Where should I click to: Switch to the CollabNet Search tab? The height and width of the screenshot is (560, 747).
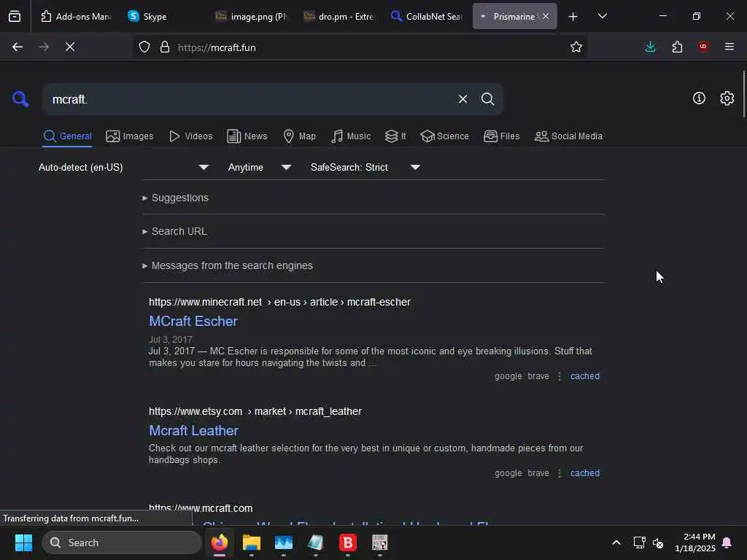(x=427, y=17)
